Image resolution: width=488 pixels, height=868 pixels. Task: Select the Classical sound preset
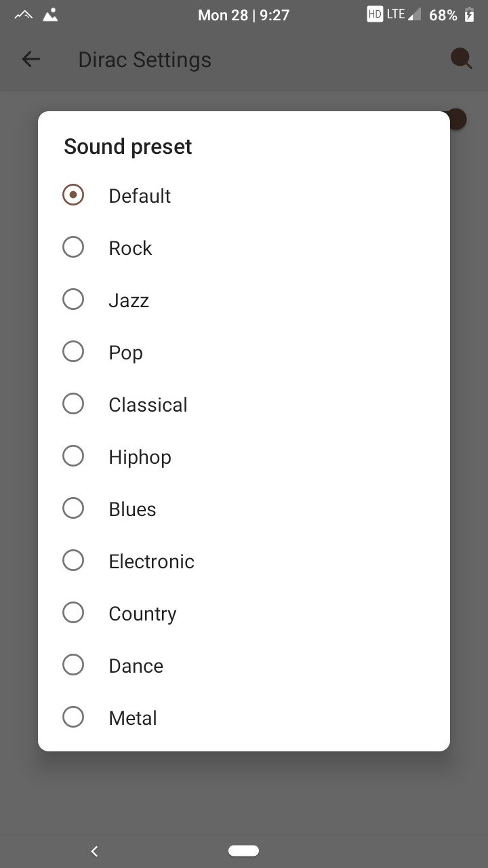[244, 404]
